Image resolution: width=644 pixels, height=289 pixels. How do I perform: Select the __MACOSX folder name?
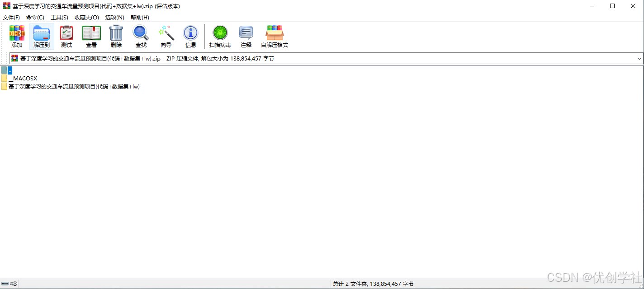click(23, 78)
